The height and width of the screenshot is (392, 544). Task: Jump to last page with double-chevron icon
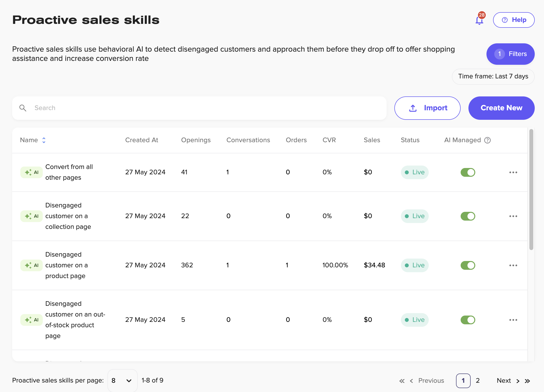click(x=527, y=381)
